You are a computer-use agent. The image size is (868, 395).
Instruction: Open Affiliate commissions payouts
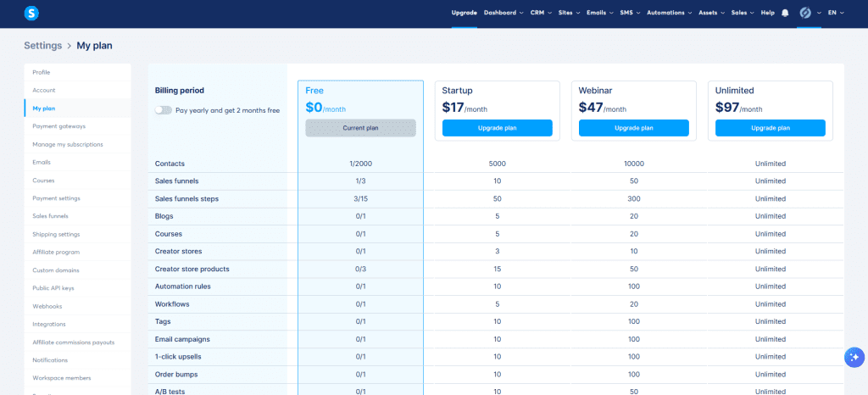[77, 342]
